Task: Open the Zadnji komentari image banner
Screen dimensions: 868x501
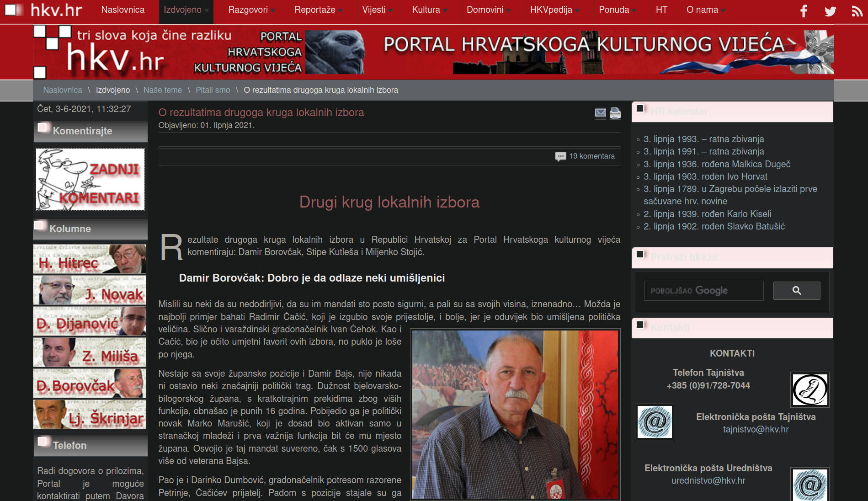Action: [x=91, y=180]
